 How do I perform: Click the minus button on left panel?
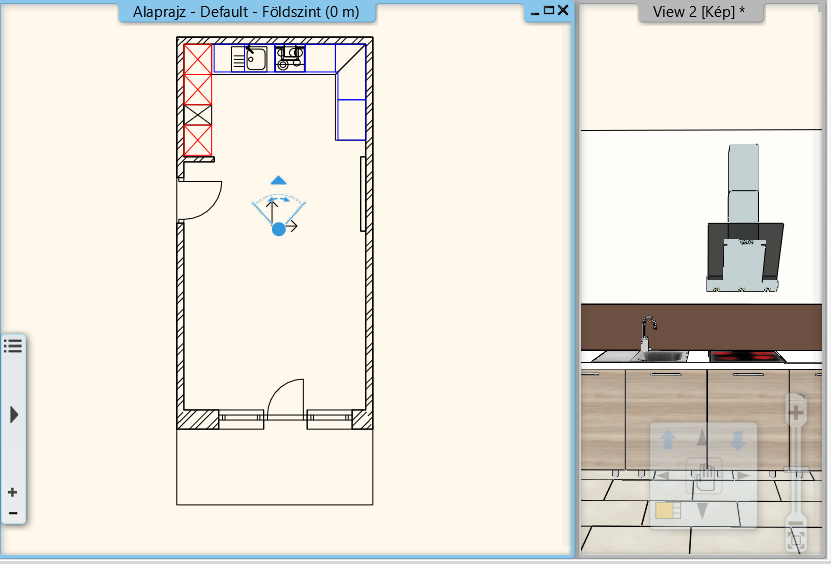[x=13, y=513]
